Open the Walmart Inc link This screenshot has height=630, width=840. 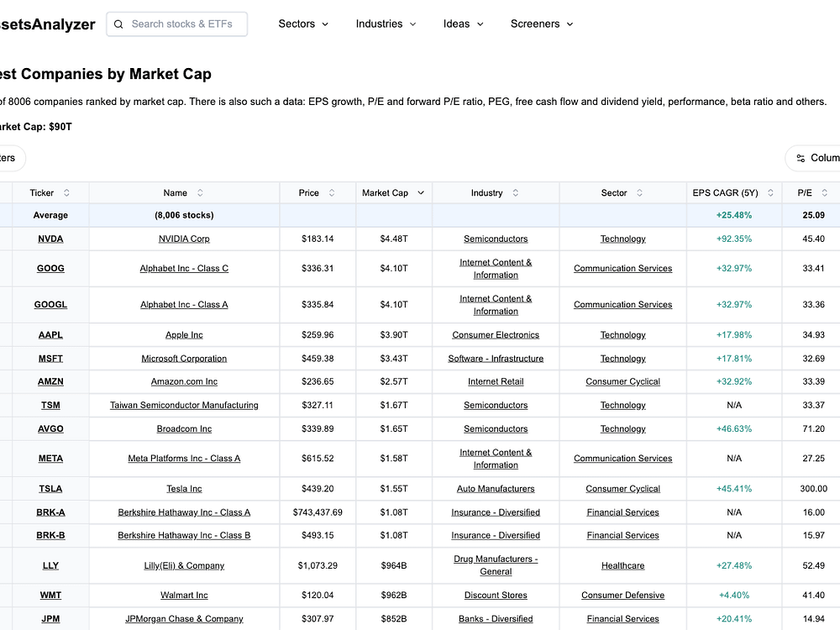point(184,596)
